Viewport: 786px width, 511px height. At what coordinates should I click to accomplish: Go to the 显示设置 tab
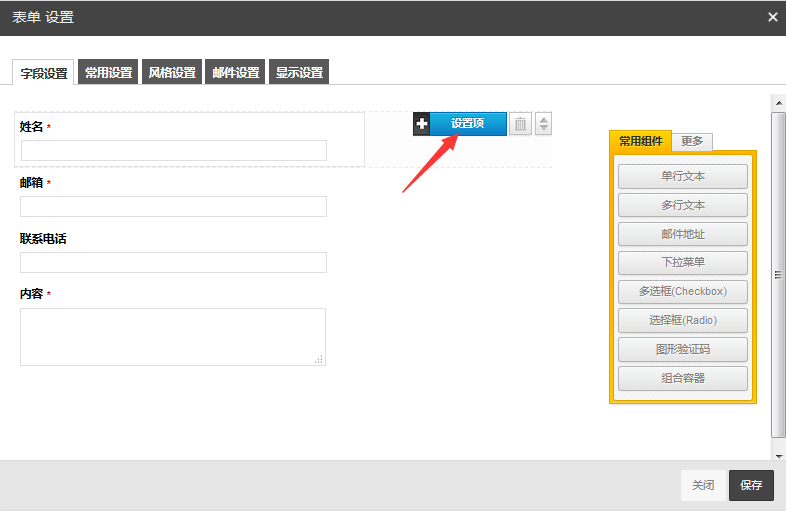(300, 73)
